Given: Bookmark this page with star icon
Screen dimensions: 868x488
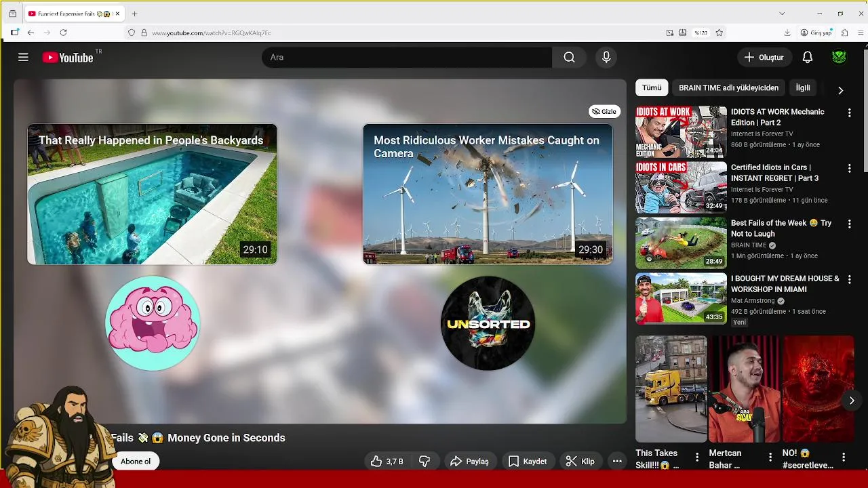Looking at the screenshot, I should click(719, 33).
